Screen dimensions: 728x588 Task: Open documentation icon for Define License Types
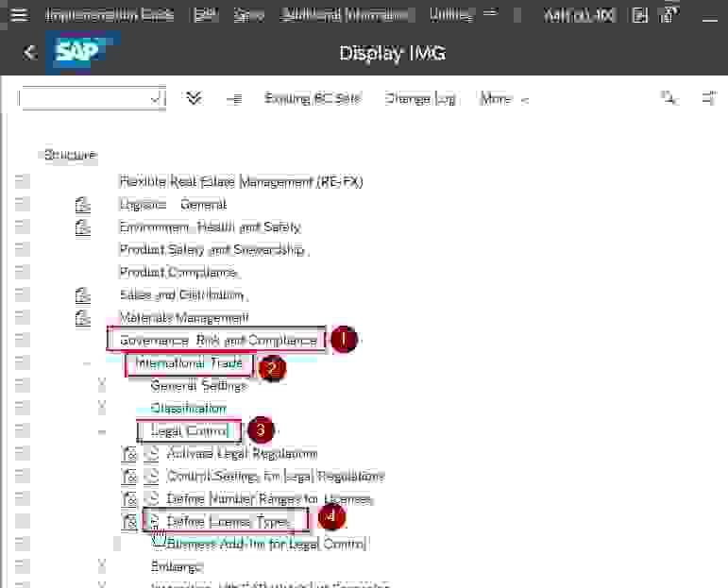pyautogui.click(x=130, y=522)
